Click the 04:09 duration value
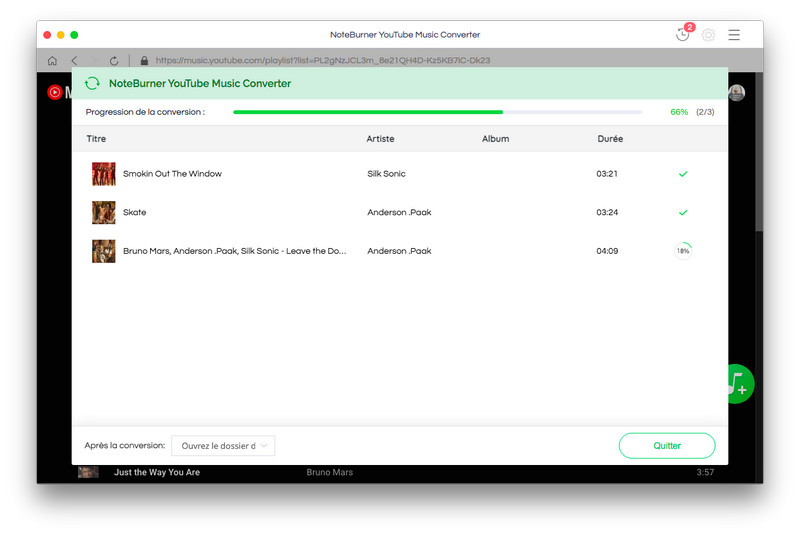The height and width of the screenshot is (536, 800). (x=607, y=251)
